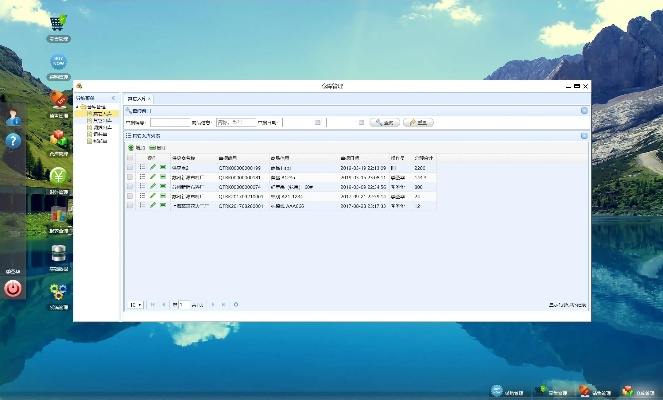Open the first taskbar item with blue globe icon
Viewport: 663px width, 400px height.
508,392
